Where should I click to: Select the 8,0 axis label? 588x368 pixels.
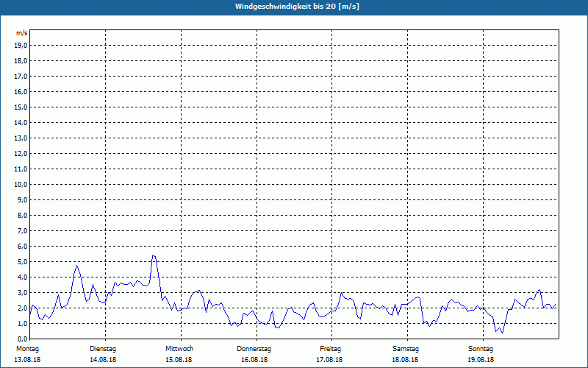[21, 216]
